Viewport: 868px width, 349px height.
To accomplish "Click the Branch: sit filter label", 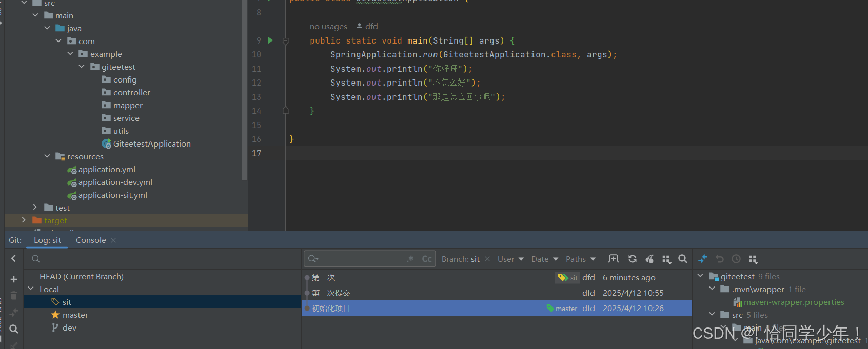I will coord(461,259).
